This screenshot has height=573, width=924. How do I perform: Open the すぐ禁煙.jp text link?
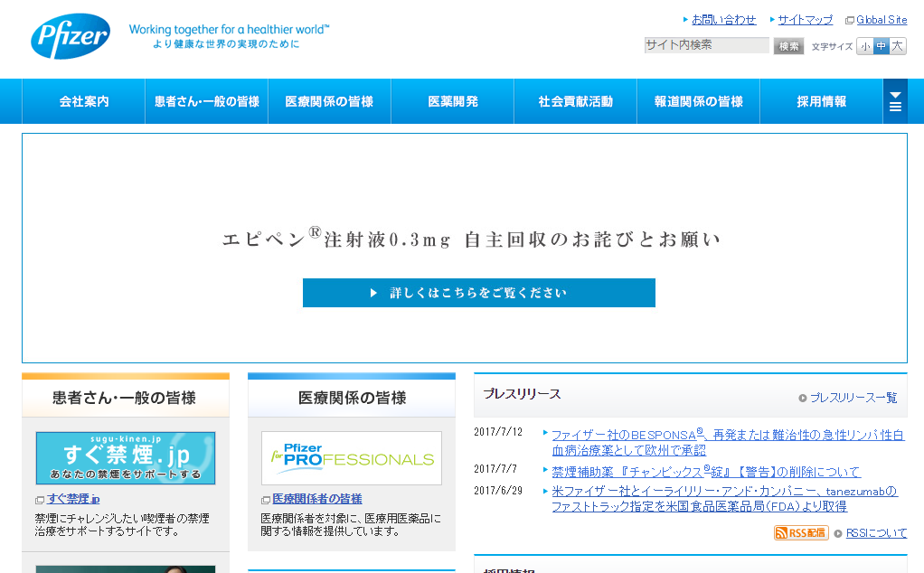click(x=73, y=499)
